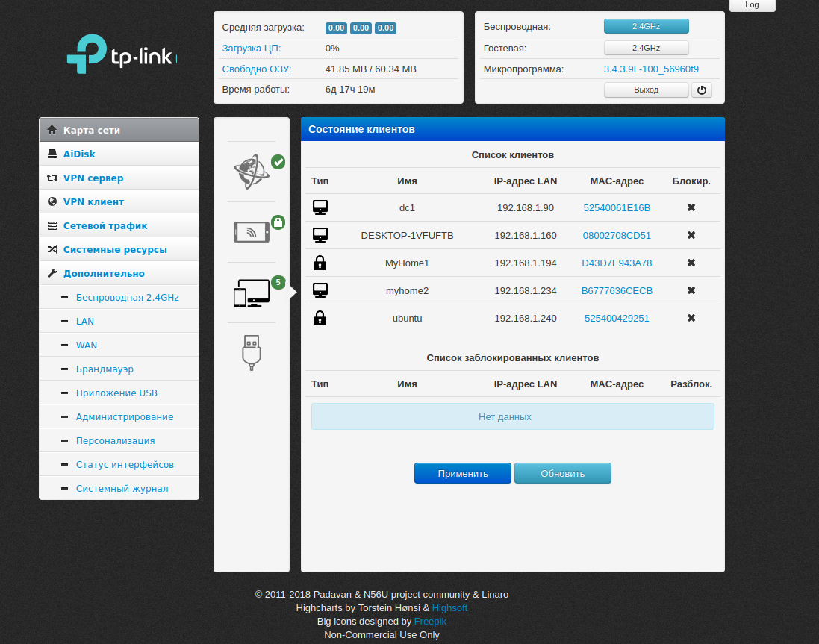Click the USB connector icon
819x644 pixels.
click(252, 351)
